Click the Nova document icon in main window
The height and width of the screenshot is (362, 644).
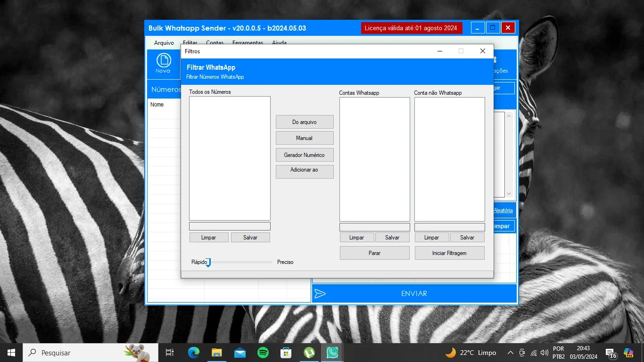[x=163, y=60]
